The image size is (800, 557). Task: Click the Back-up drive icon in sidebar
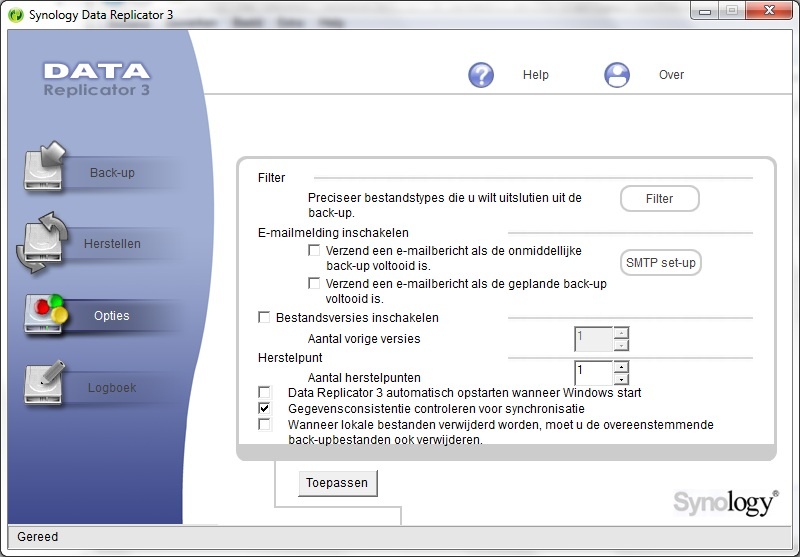pos(45,166)
